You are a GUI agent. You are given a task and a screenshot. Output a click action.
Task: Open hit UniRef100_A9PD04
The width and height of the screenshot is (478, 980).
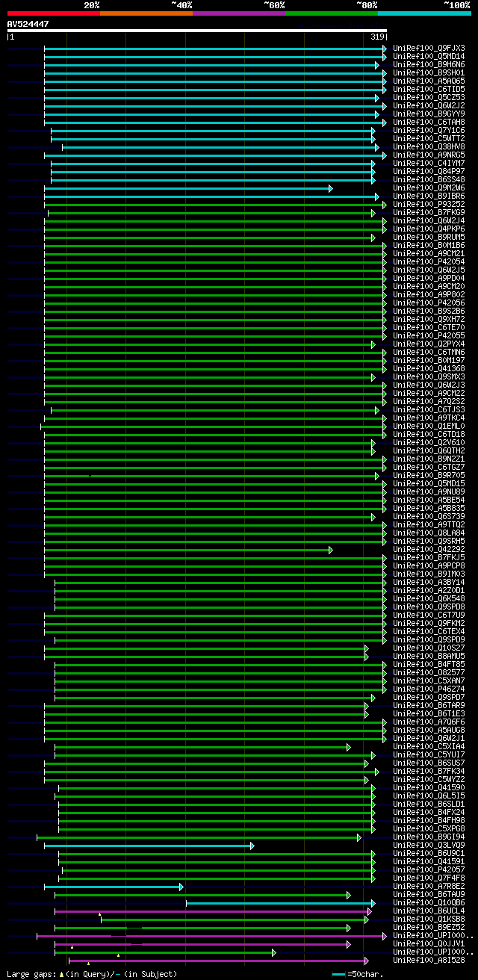[x=429, y=278]
